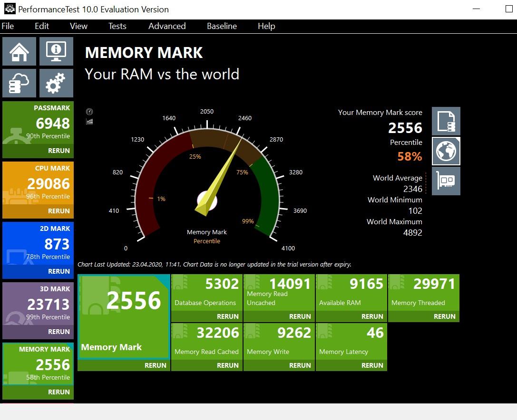
Task: Rerun the PassMark overall test
Action: pyautogui.click(x=59, y=151)
